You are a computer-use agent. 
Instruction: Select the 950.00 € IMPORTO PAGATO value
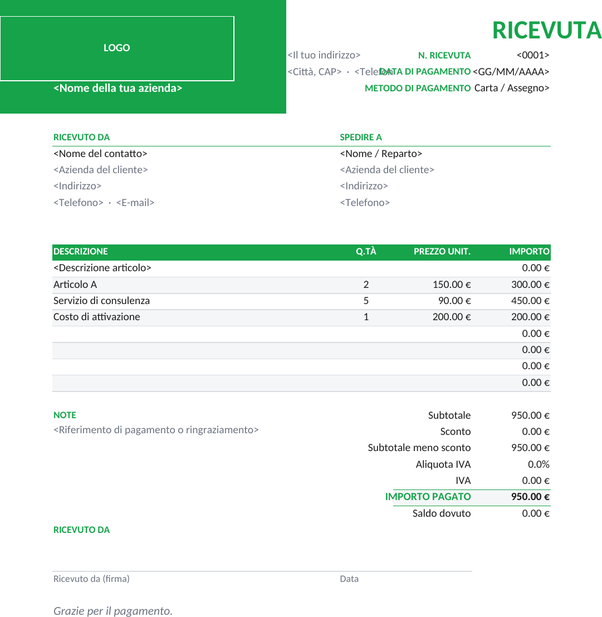coord(530,497)
